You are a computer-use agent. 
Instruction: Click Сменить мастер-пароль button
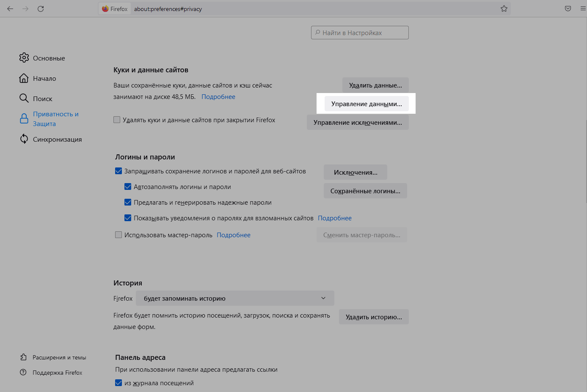pyautogui.click(x=362, y=235)
